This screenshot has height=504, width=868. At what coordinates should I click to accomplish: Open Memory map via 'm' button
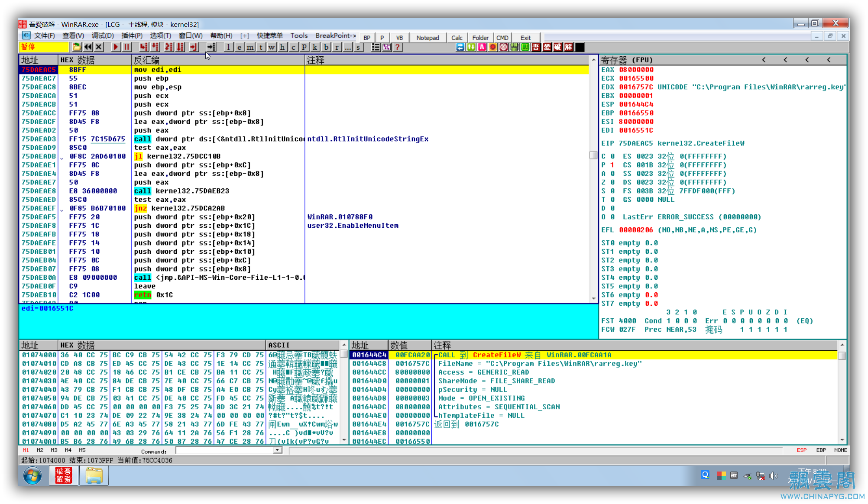[x=250, y=47]
